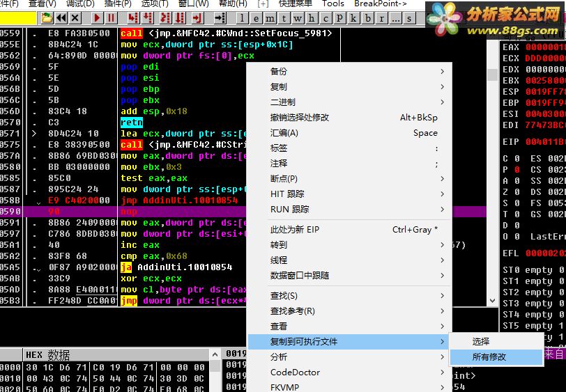Click the Execute till return icon
The image size is (566, 392).
(x=197, y=17)
